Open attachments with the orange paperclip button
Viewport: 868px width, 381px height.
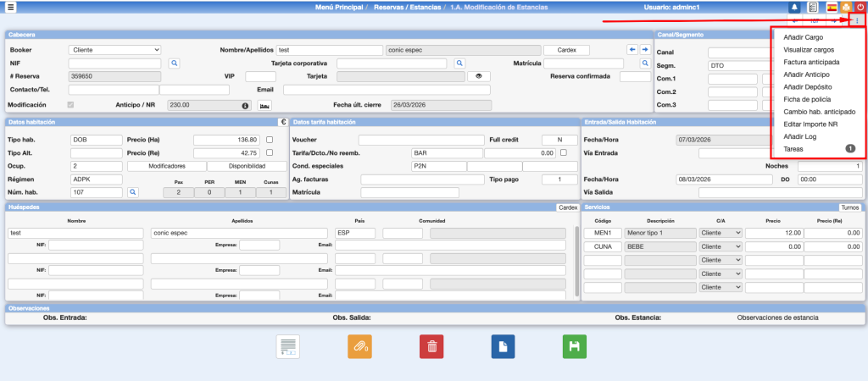tap(359, 346)
